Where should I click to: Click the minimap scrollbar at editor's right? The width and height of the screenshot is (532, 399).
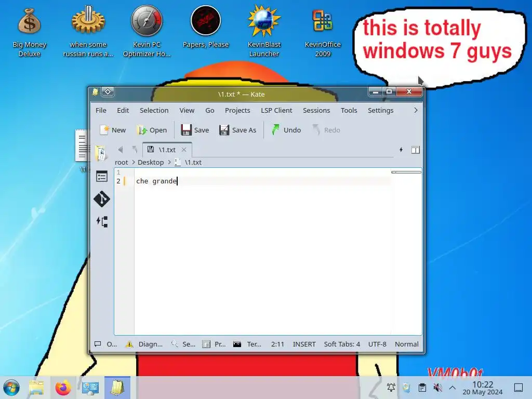click(x=406, y=172)
